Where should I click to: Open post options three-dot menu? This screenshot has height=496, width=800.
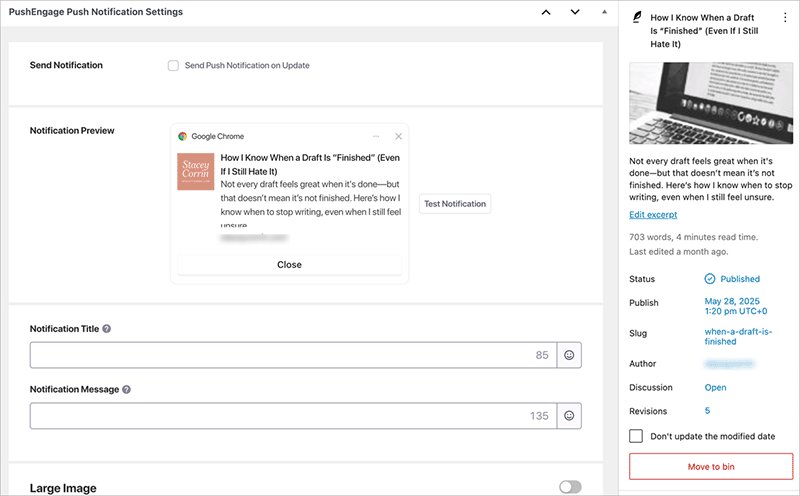coord(784,18)
